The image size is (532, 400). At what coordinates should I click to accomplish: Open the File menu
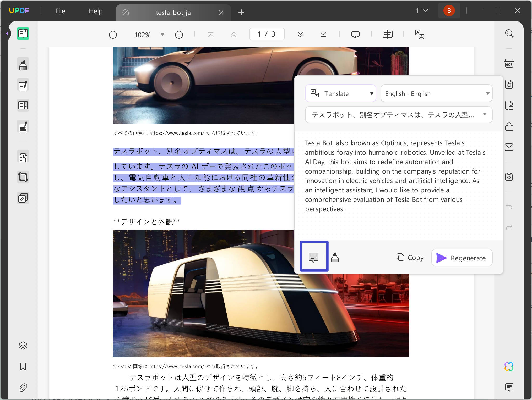coord(60,11)
